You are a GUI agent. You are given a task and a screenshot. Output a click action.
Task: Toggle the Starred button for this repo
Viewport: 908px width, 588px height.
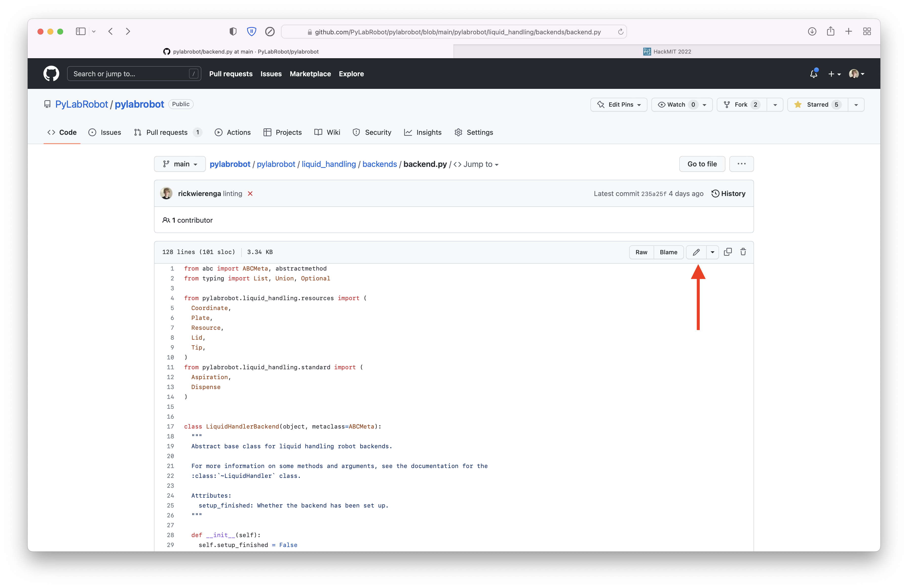click(x=817, y=105)
